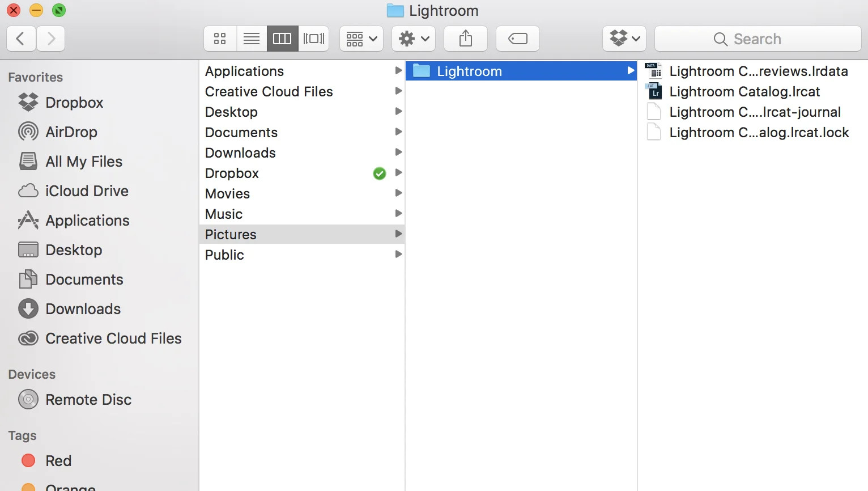Open the item arrangement dropdown

pos(361,39)
